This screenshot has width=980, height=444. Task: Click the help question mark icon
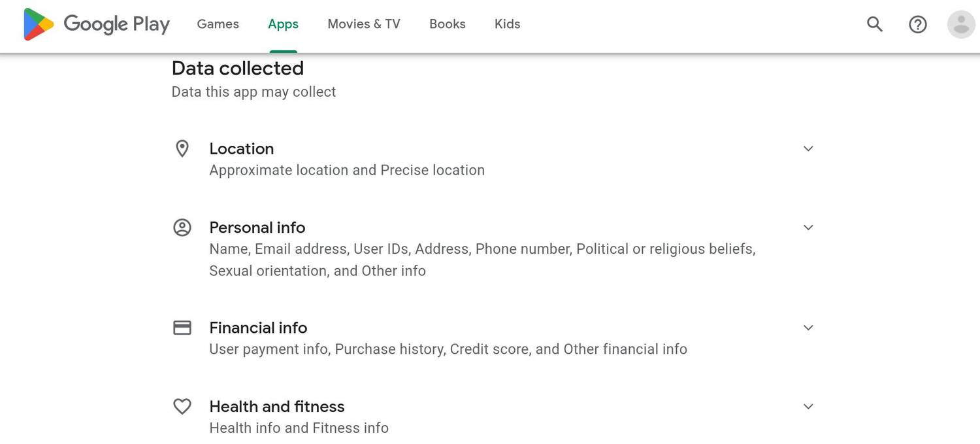[917, 25]
